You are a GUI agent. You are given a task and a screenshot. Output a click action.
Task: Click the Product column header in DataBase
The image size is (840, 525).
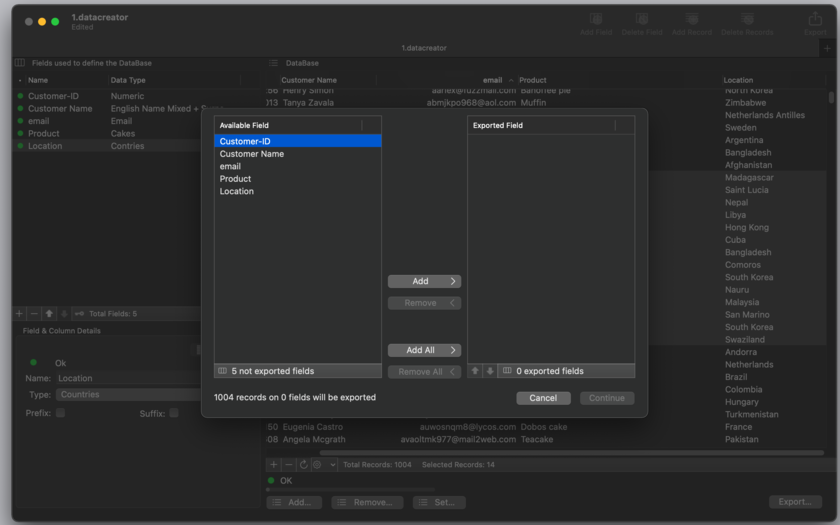click(618, 80)
